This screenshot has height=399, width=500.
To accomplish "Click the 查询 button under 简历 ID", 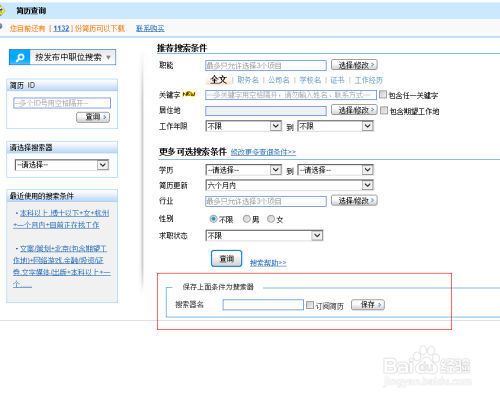I will (93, 117).
